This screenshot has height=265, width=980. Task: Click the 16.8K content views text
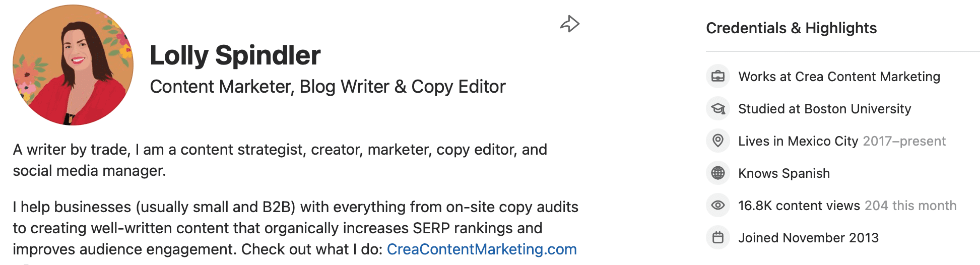pos(799,206)
